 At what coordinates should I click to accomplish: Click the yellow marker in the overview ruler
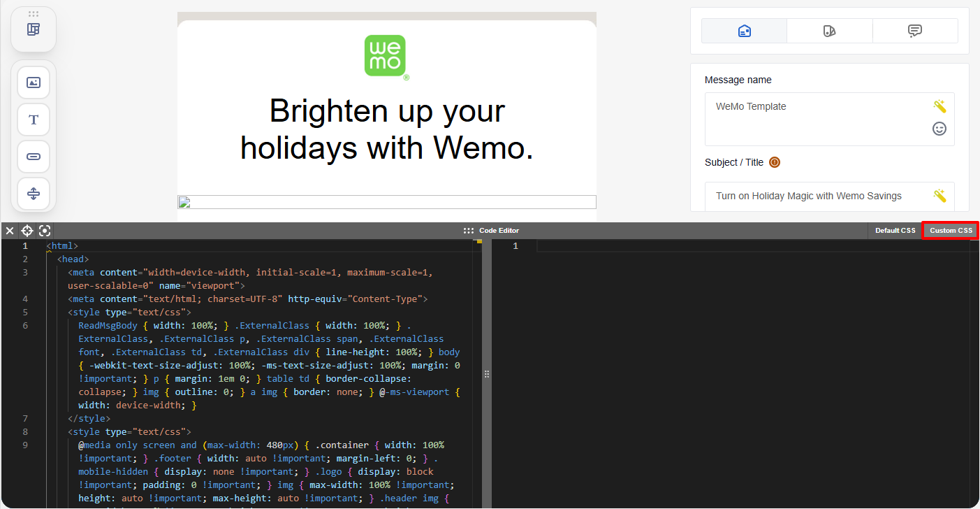pyautogui.click(x=478, y=242)
